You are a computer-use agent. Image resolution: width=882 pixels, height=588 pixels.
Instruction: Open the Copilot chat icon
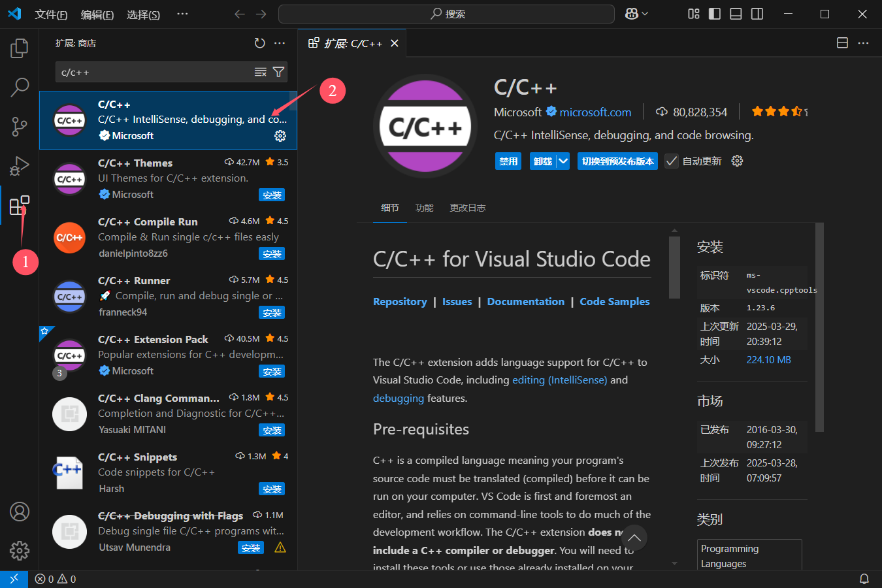[632, 14]
